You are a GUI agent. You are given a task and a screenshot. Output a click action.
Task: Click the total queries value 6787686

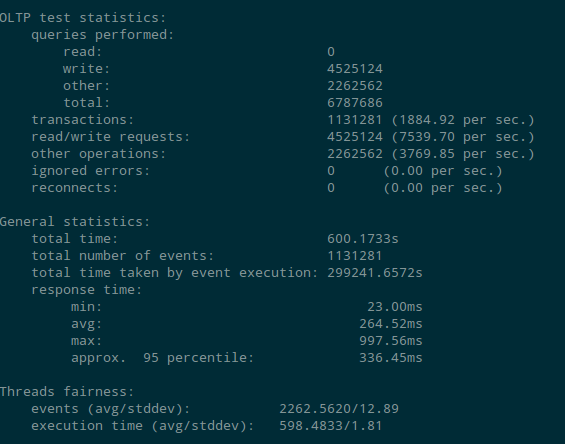pos(355,103)
